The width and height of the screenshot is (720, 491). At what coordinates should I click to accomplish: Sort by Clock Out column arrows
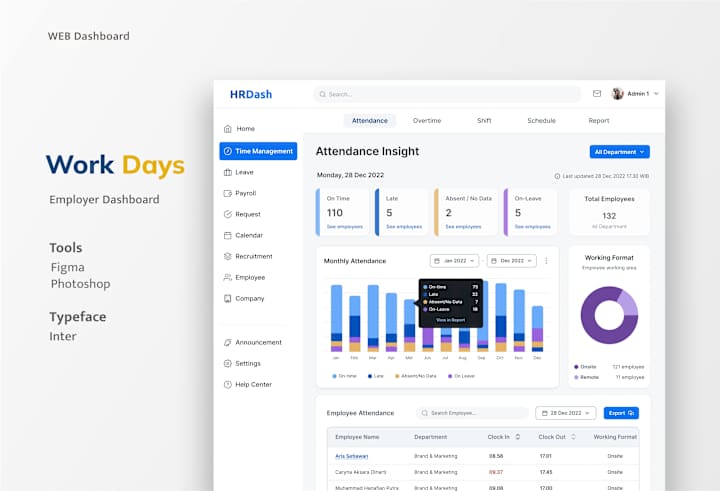click(x=573, y=437)
